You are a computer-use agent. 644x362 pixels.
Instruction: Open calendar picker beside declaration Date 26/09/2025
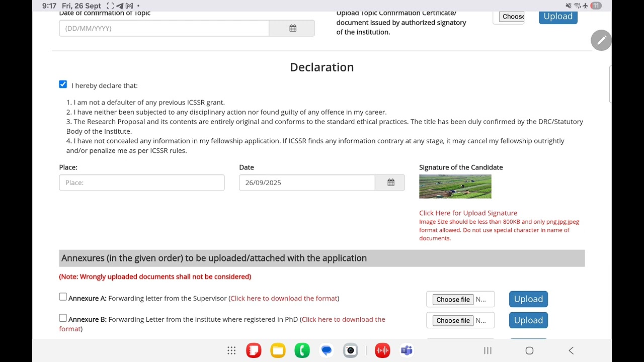pyautogui.click(x=390, y=183)
